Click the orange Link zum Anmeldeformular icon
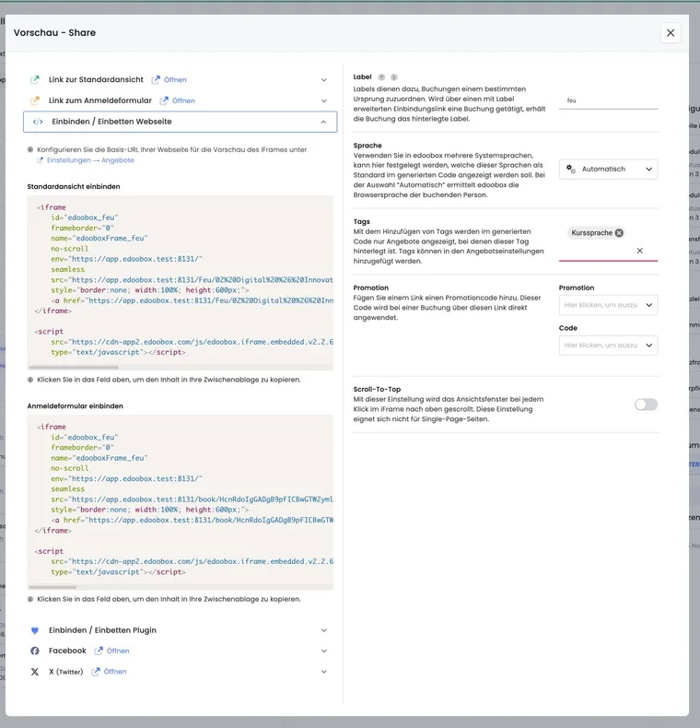The height and width of the screenshot is (728, 700). click(35, 100)
